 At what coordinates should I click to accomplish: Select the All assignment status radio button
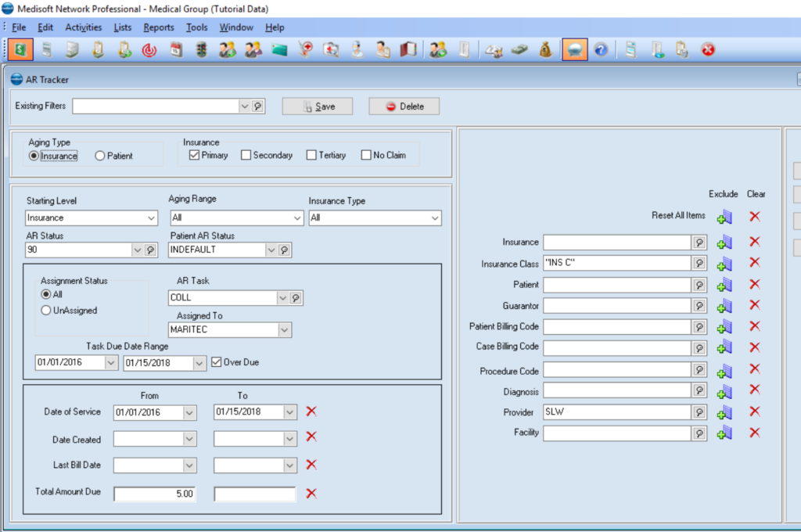(46, 294)
